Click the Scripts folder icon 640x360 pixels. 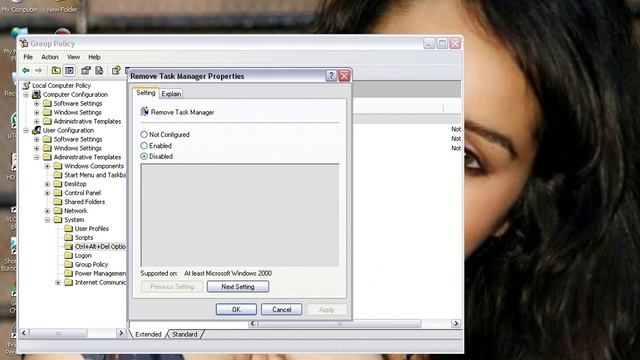(x=68, y=238)
